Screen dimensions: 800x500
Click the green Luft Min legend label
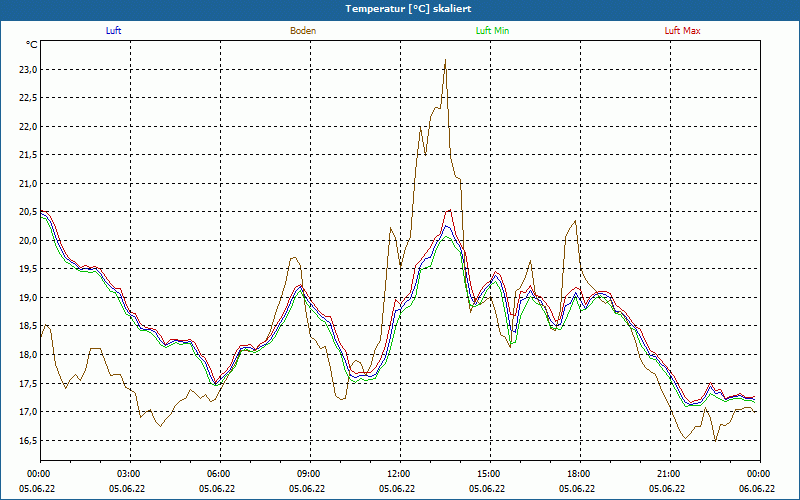click(492, 31)
